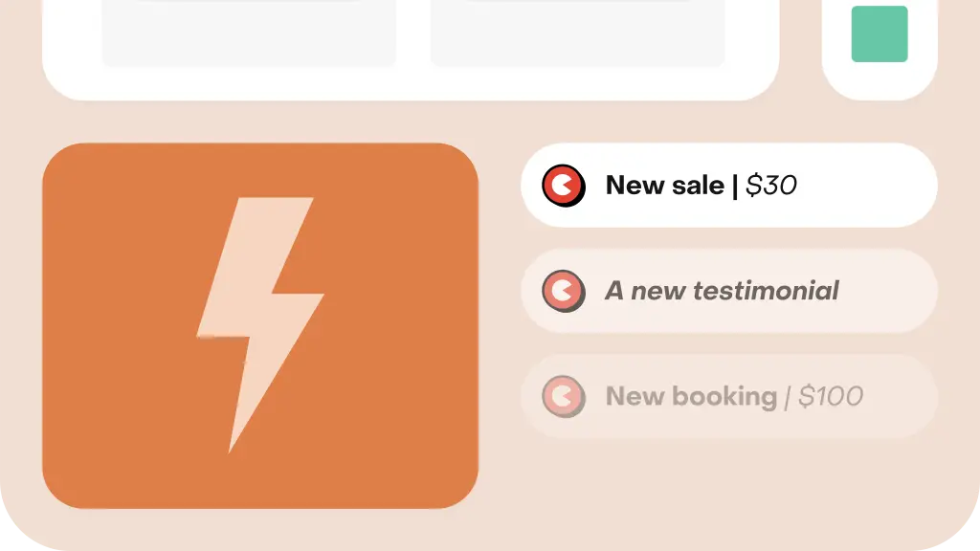The width and height of the screenshot is (980, 551).
Task: Click the white gap between the gray cards
Action: coord(413,33)
